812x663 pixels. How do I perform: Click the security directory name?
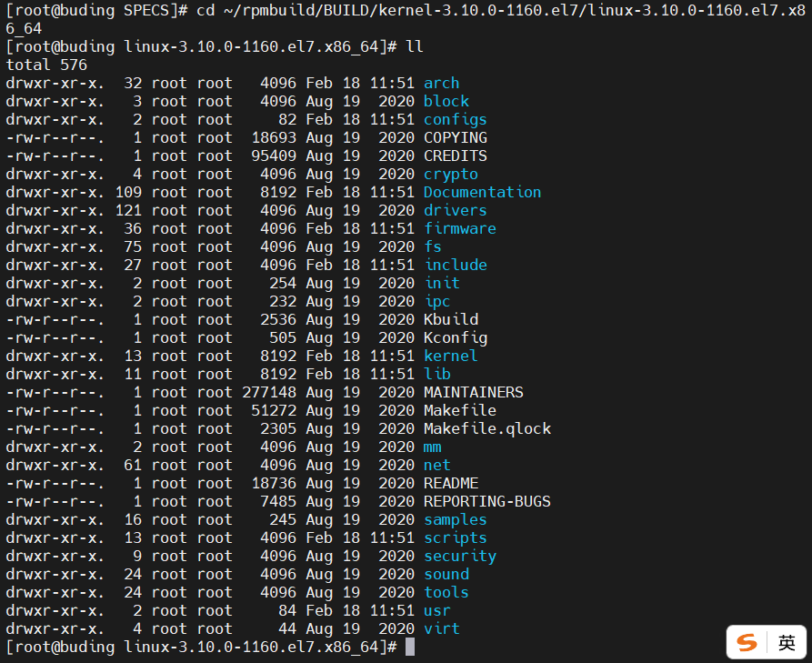tap(460, 556)
